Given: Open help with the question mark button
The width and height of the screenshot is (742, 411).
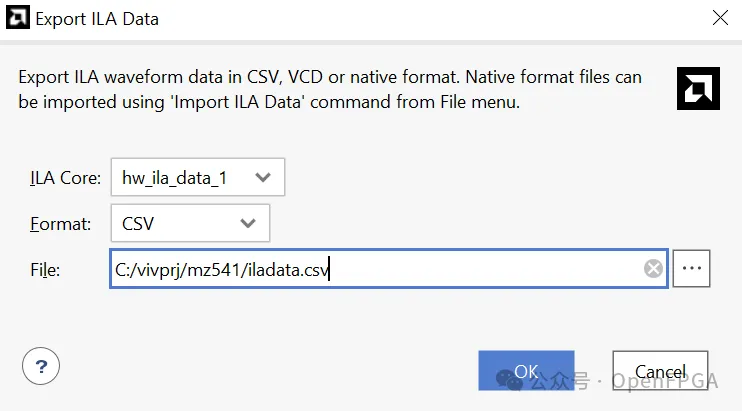Looking at the screenshot, I should (41, 365).
